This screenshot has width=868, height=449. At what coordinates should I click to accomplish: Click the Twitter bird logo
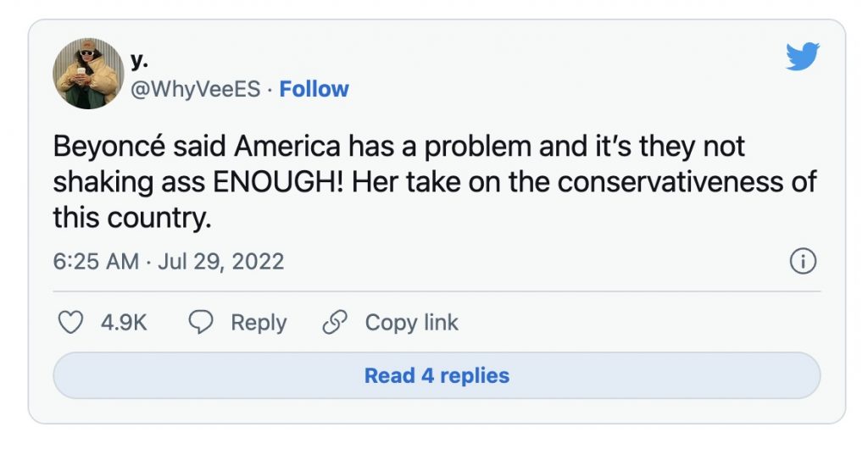point(802,57)
